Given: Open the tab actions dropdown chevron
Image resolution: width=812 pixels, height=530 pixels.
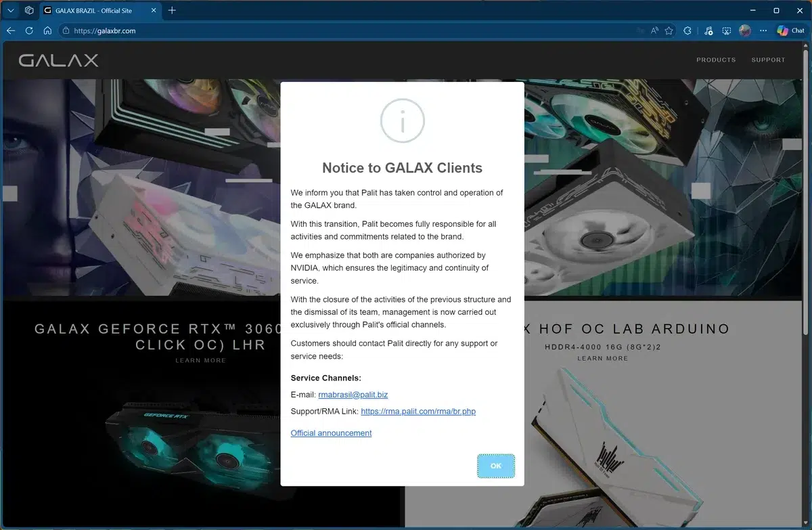Looking at the screenshot, I should (x=10, y=11).
